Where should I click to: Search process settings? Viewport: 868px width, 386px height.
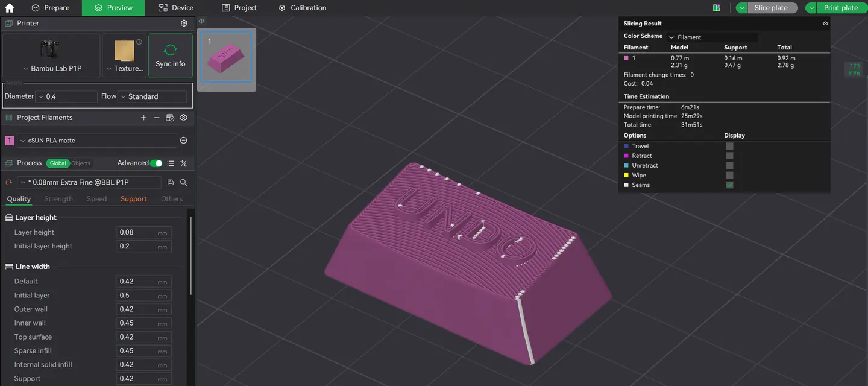(184, 182)
